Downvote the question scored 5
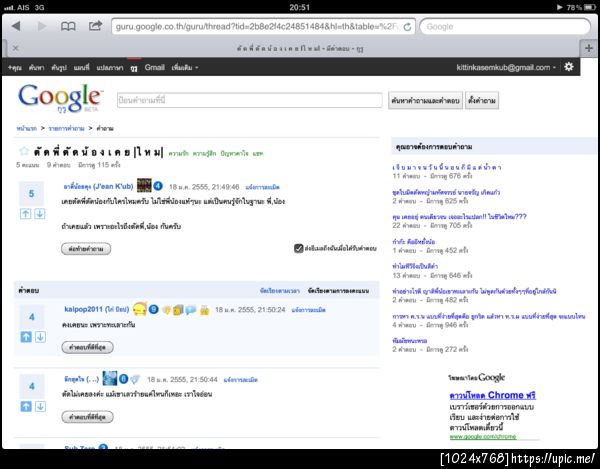Image resolution: width=600 pixels, height=469 pixels. coord(40,214)
